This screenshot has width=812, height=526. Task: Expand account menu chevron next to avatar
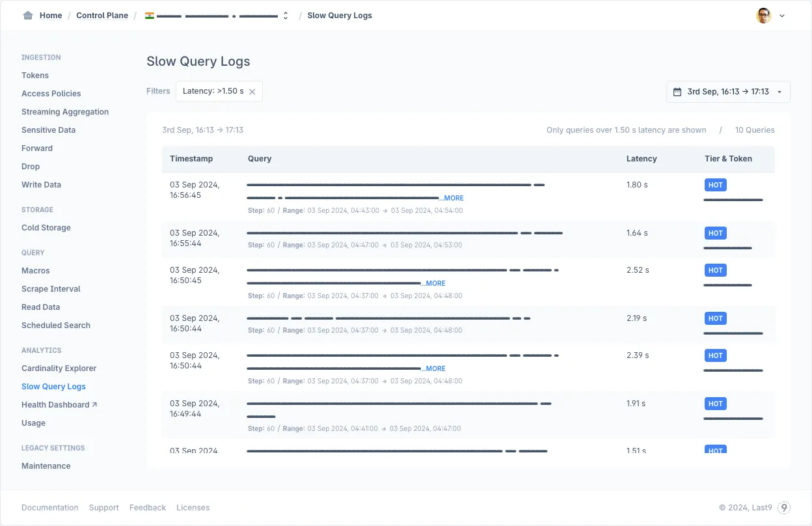pyautogui.click(x=782, y=16)
